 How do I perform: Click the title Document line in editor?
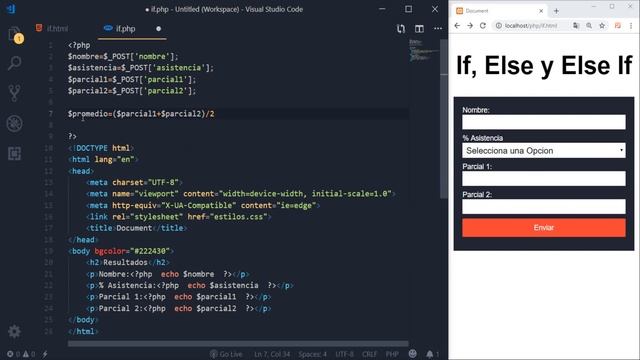137,228
